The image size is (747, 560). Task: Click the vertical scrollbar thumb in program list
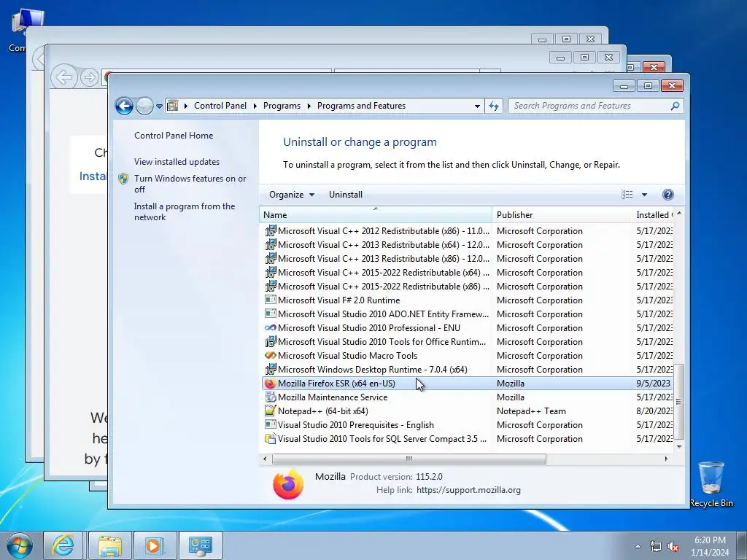(679, 402)
